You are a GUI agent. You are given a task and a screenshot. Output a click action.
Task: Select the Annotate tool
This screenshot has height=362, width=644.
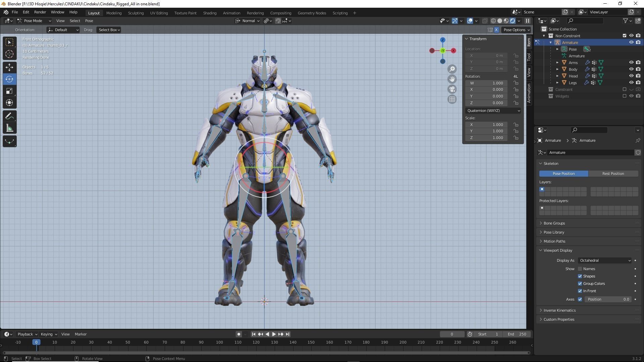click(x=9, y=116)
